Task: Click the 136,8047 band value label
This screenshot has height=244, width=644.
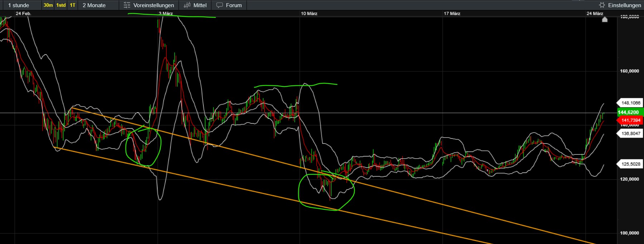Action: [x=630, y=133]
